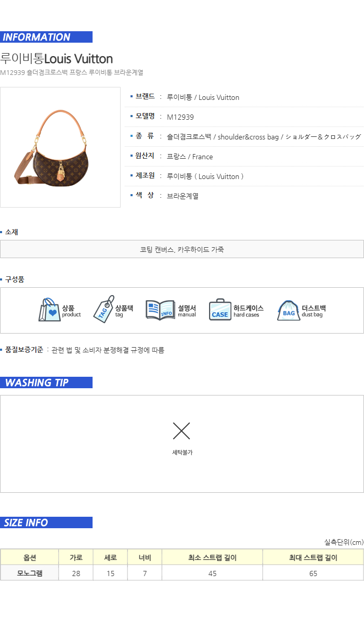Click the no-washing X icon
The image size is (364, 625).
181,431
